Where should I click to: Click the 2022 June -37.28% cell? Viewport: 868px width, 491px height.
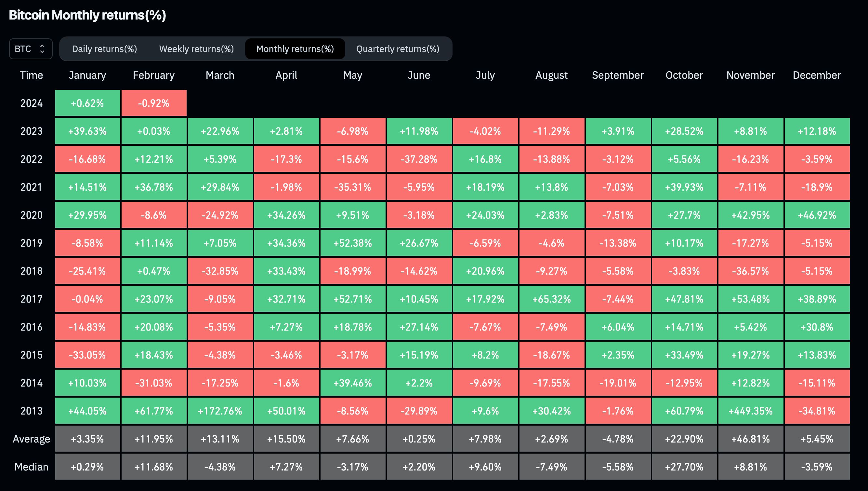(x=419, y=159)
